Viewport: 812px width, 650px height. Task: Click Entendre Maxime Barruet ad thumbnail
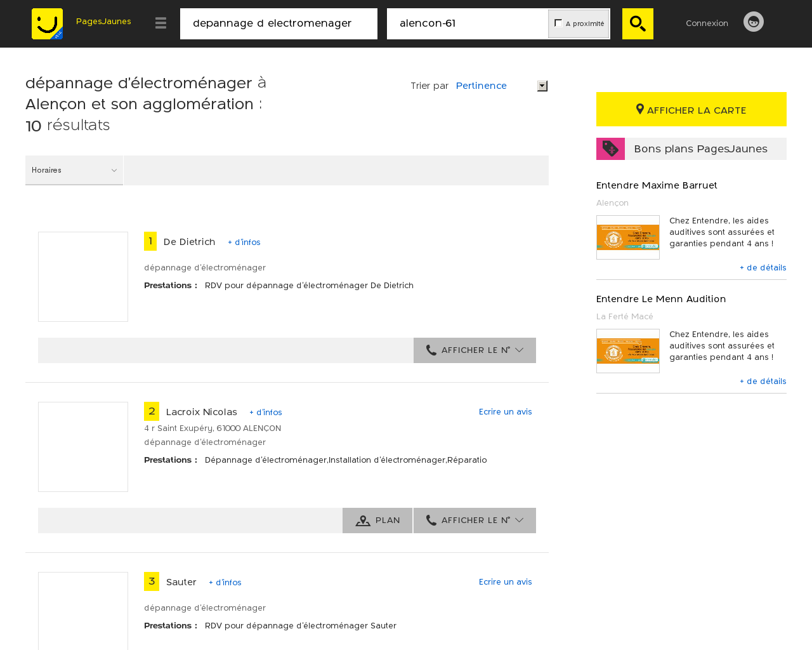pyautogui.click(x=628, y=237)
